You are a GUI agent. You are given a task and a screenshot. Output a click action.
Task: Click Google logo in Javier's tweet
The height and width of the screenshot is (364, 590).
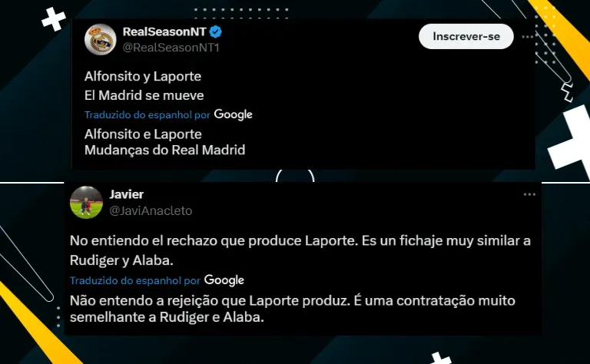(x=224, y=280)
